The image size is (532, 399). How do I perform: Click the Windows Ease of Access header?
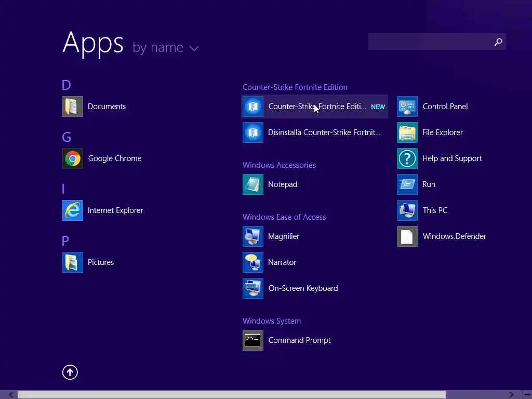click(x=284, y=217)
